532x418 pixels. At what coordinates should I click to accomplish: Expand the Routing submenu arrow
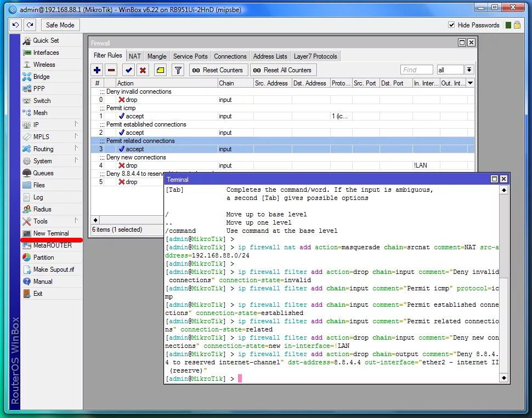[x=76, y=148]
